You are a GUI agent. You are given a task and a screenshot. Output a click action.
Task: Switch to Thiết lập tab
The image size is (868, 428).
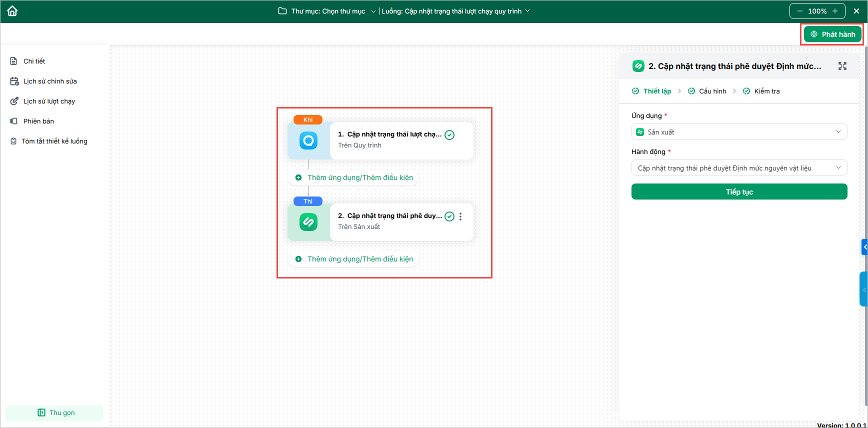click(x=651, y=91)
